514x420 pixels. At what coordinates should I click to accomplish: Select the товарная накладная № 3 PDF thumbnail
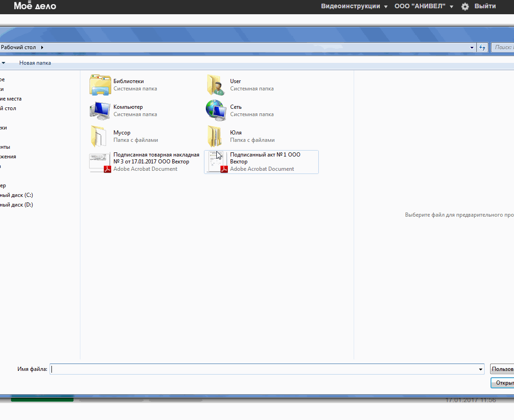tap(100, 162)
